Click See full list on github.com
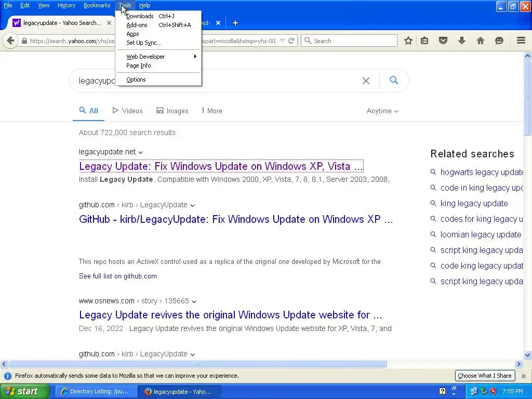The image size is (532, 399). click(x=118, y=276)
